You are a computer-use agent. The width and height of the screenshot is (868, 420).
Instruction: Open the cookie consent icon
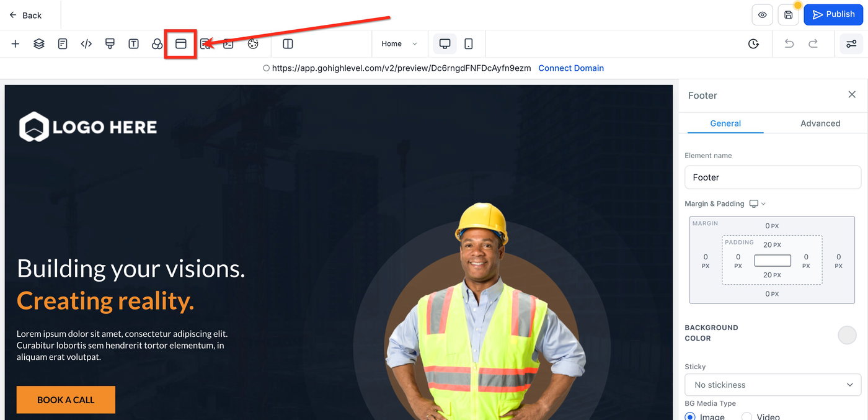click(252, 44)
